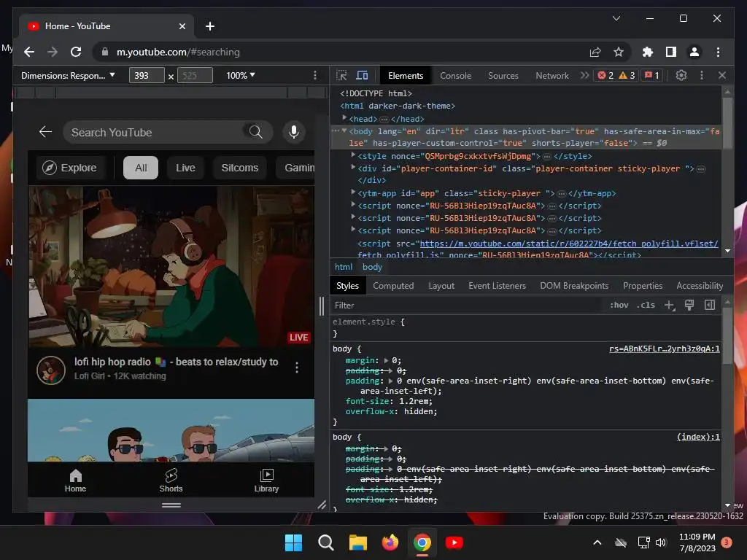Open the Network tab
747x560 pixels.
(552, 75)
